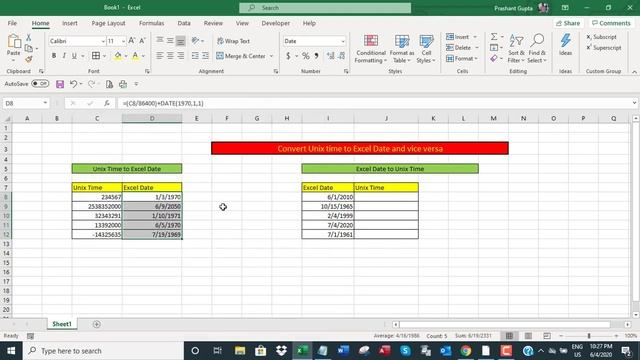Open the Date number format dropdown

(342, 41)
